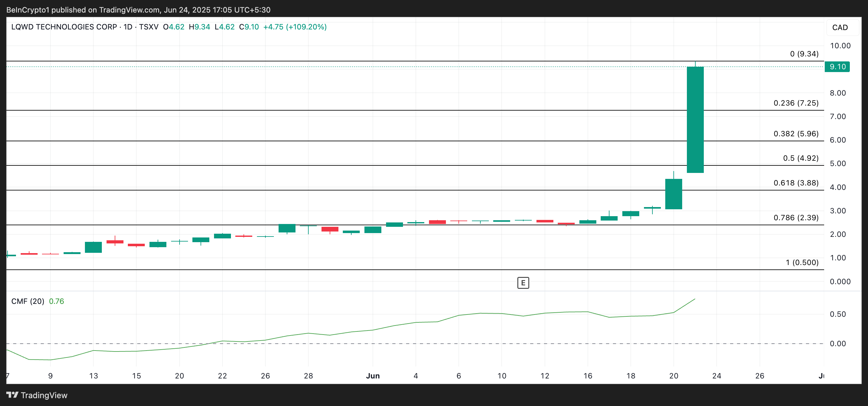868x406 pixels.
Task: Click the LQWD TECHNOLOGIES CORP symbol title
Action: point(64,27)
